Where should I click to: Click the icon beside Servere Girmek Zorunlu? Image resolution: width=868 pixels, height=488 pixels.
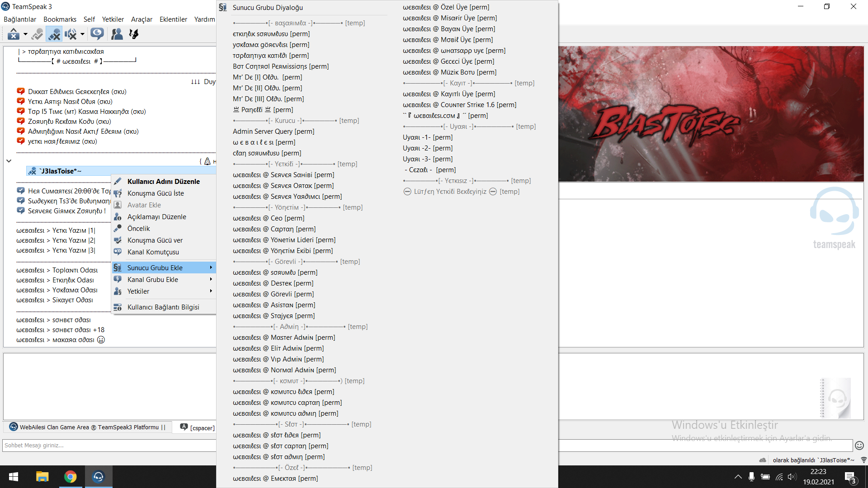[x=21, y=211]
